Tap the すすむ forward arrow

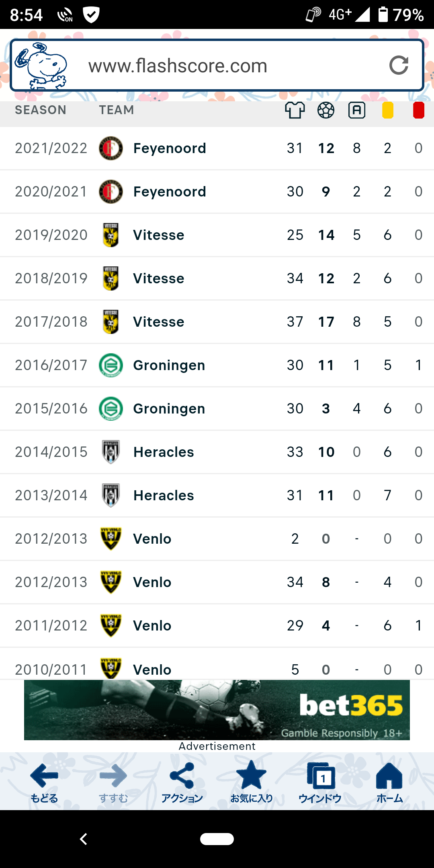coord(113,782)
